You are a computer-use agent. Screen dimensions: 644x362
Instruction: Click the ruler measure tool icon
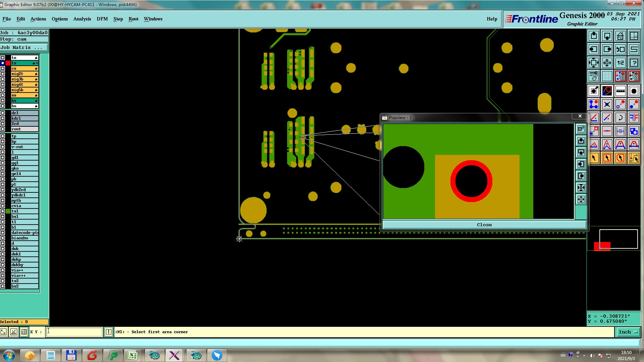point(620,91)
